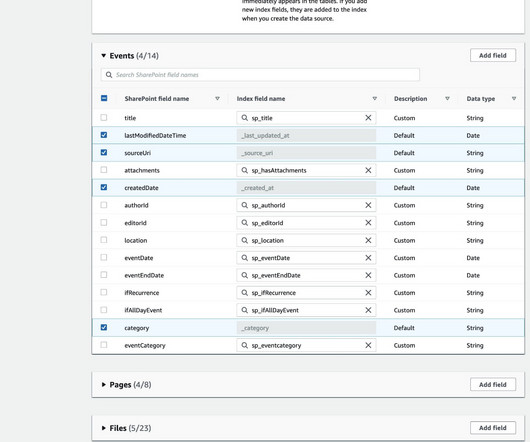
Task: Expand the Pages section
Action: [x=103, y=385]
